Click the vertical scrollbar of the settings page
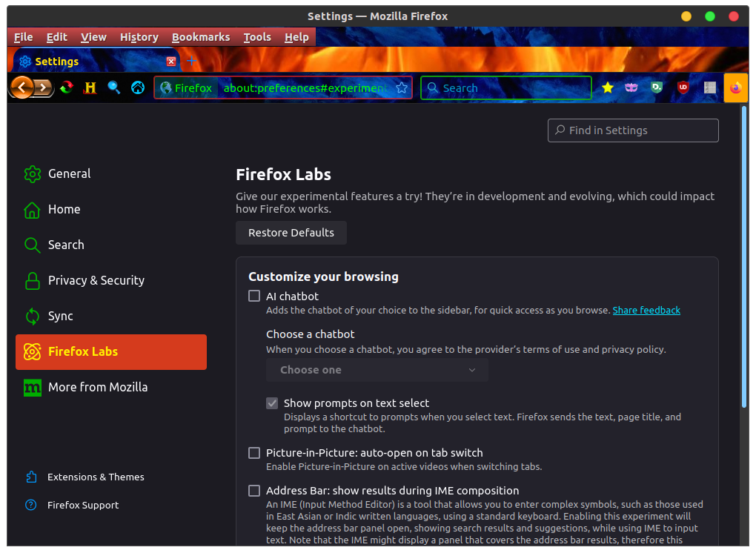756x553 pixels. pyautogui.click(x=744, y=257)
